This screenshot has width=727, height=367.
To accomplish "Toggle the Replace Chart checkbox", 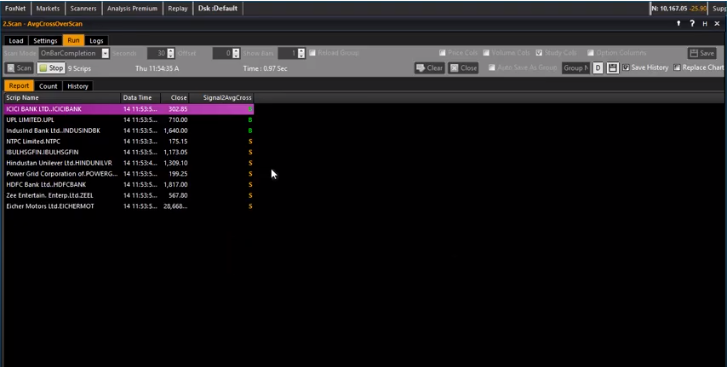I will pyautogui.click(x=677, y=68).
